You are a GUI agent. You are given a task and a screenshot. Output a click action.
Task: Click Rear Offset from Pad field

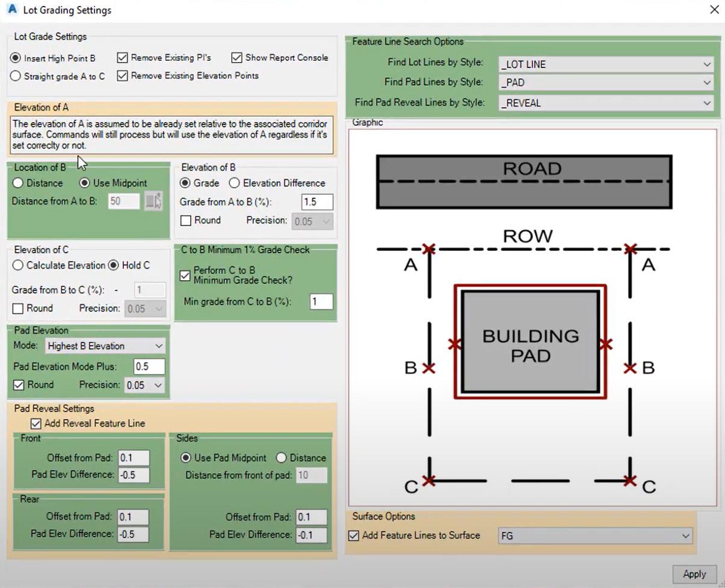click(133, 517)
